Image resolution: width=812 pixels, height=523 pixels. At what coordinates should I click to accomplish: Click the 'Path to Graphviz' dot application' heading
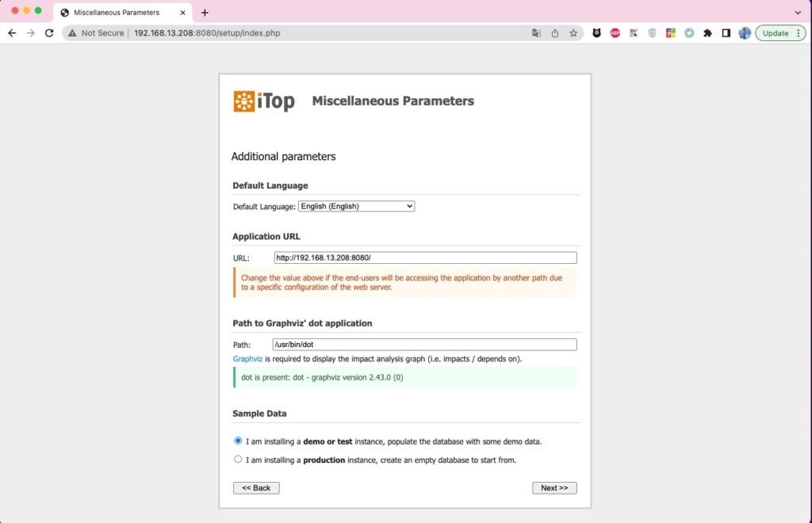[x=302, y=323]
